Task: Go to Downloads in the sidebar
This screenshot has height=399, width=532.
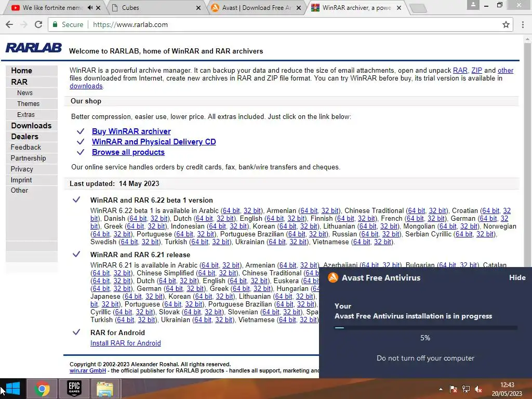Action: click(x=31, y=126)
